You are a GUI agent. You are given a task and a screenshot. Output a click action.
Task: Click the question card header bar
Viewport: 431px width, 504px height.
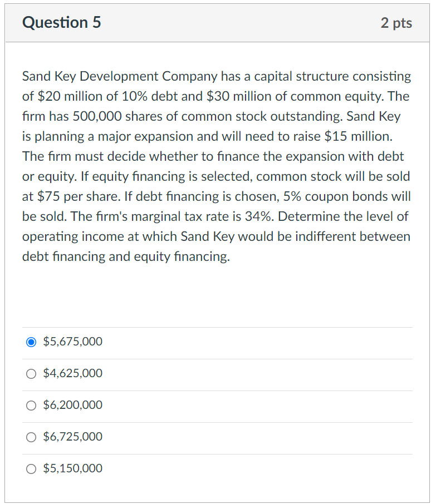[215, 23]
